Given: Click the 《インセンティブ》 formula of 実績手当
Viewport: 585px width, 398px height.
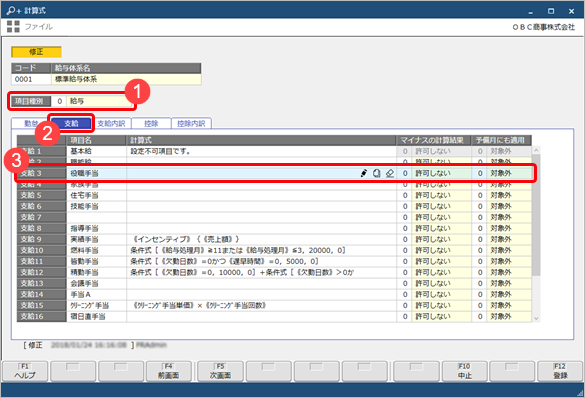Looking at the screenshot, I should 261,239.
